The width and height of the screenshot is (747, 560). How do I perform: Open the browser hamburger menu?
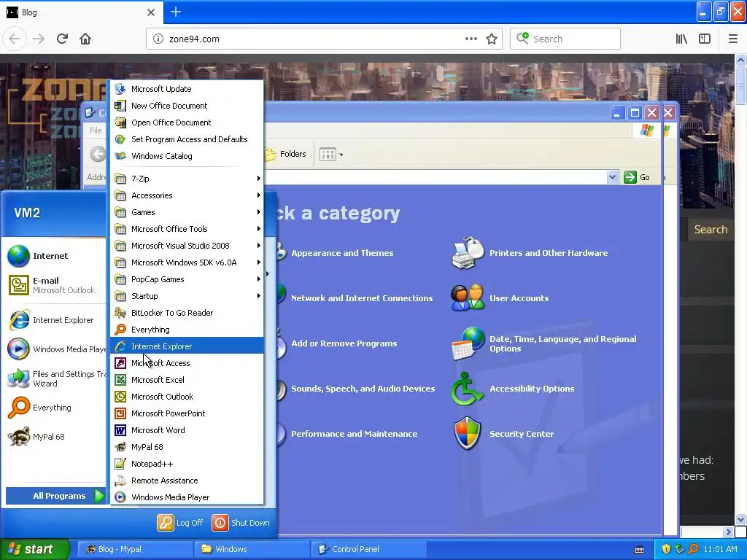[732, 39]
